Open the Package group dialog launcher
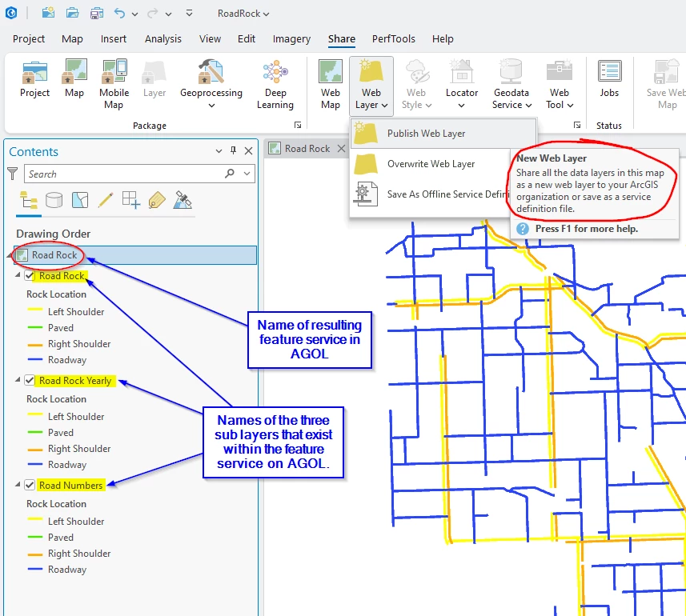686x616 pixels. [298, 126]
